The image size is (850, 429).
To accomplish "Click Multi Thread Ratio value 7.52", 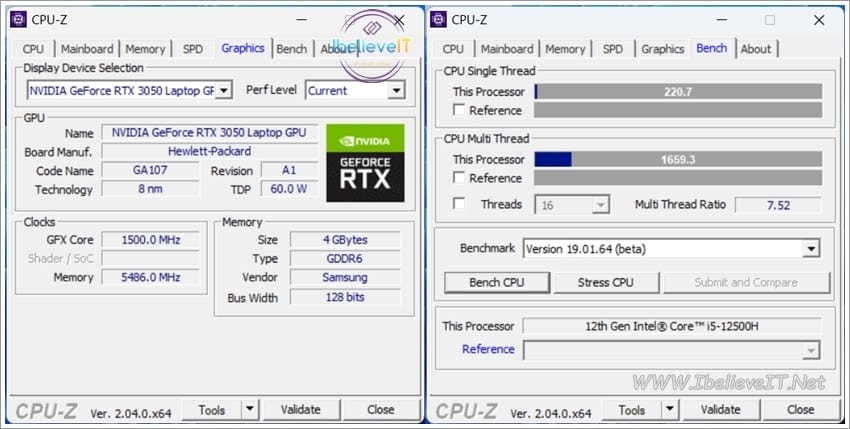I will pos(778,205).
